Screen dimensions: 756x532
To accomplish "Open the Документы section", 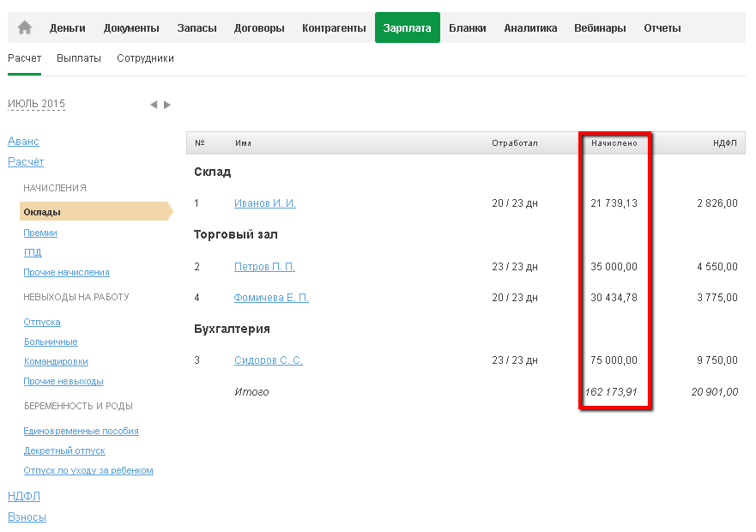I will tap(131, 28).
